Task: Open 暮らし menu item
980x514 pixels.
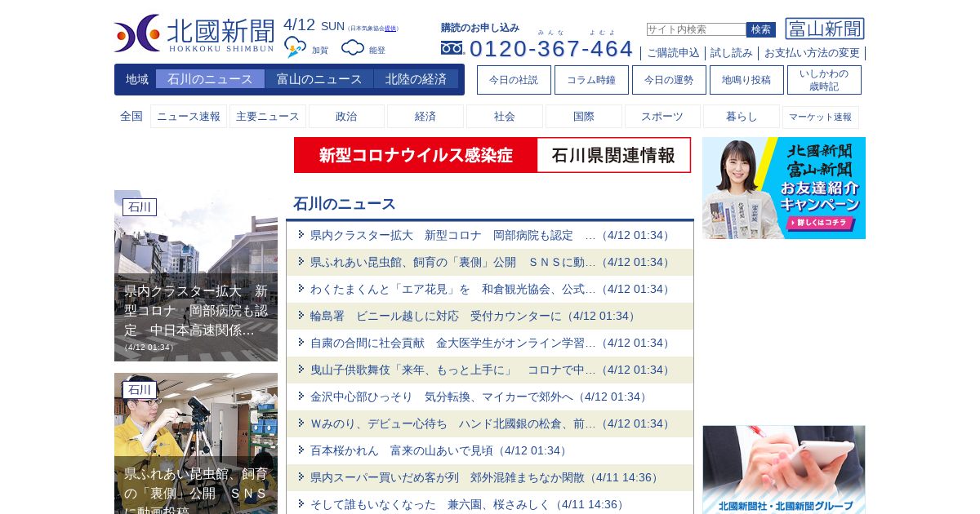Action: (x=742, y=117)
